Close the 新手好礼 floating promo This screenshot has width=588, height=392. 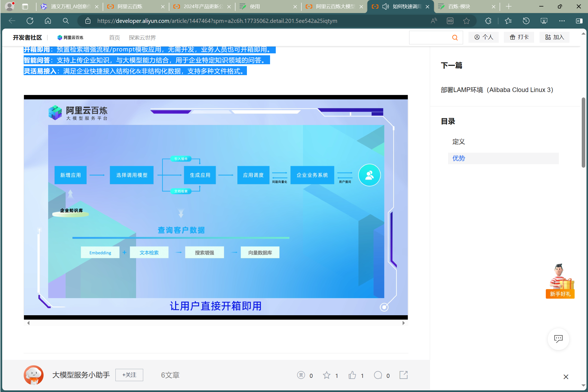coord(566,377)
